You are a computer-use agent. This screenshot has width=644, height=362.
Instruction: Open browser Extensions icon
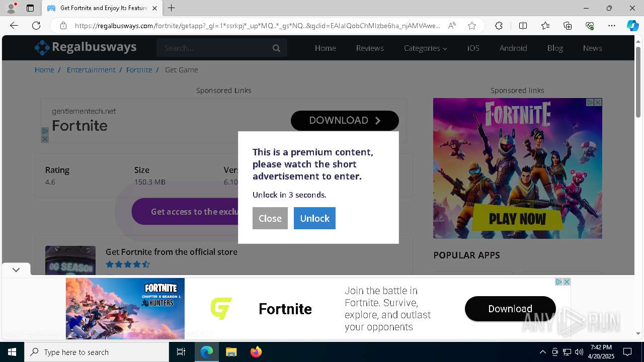[x=499, y=26]
